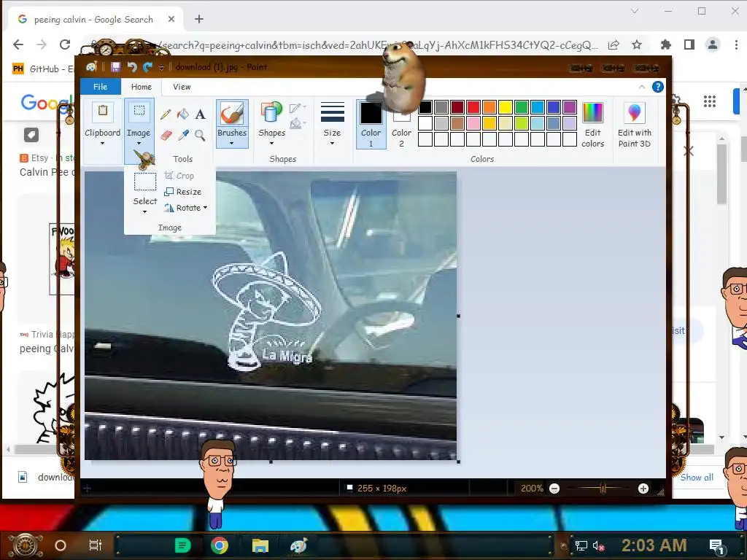Image resolution: width=747 pixels, height=560 pixels.
Task: Open the Chrome side panel icon
Action: [x=689, y=44]
